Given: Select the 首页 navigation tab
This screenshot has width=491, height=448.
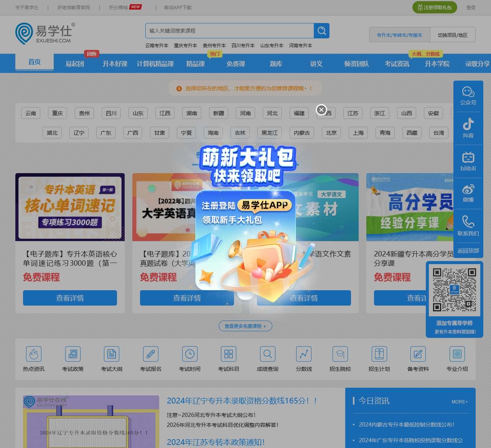Looking at the screenshot, I should click(35, 62).
